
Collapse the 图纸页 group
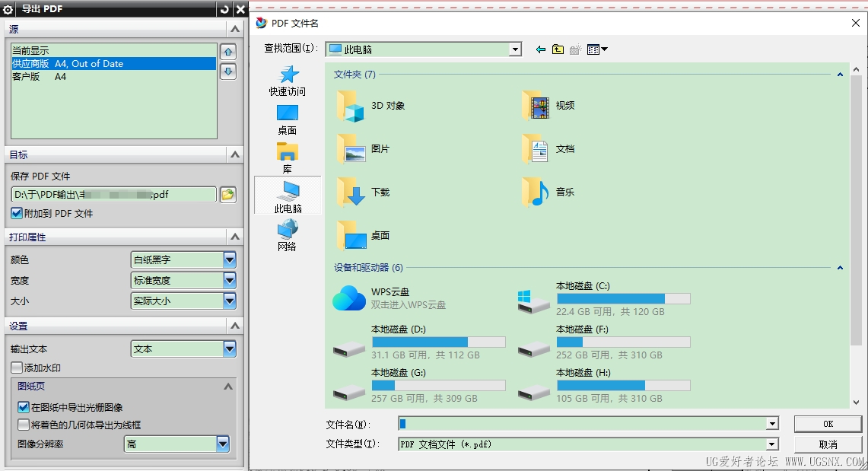(228, 387)
